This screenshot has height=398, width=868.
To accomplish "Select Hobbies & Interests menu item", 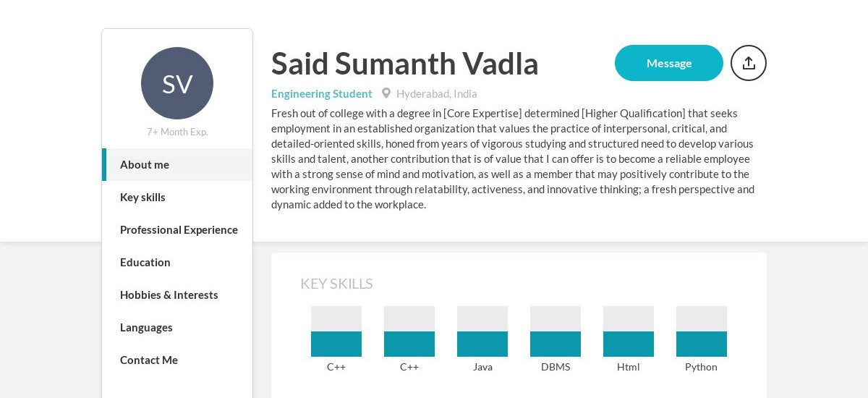I will pyautogui.click(x=177, y=295).
